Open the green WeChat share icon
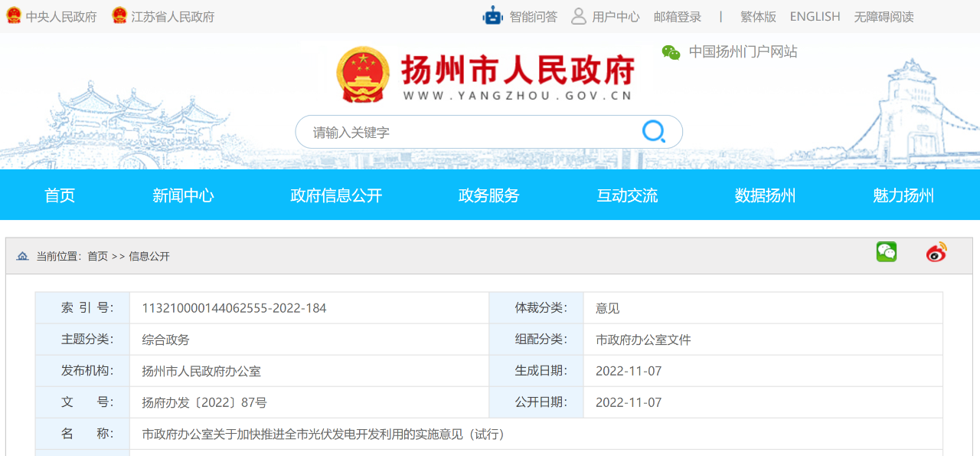Viewport: 980px width, 456px height. click(887, 251)
